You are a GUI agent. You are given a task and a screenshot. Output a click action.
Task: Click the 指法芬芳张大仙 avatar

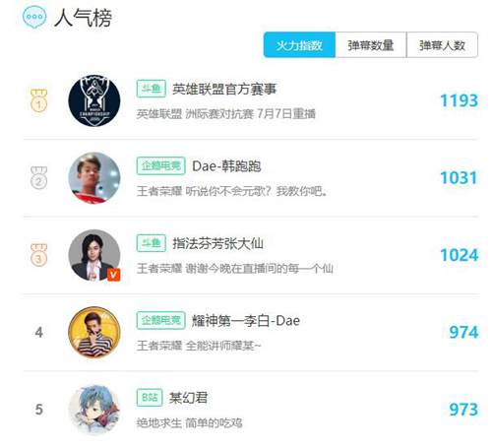(x=94, y=255)
